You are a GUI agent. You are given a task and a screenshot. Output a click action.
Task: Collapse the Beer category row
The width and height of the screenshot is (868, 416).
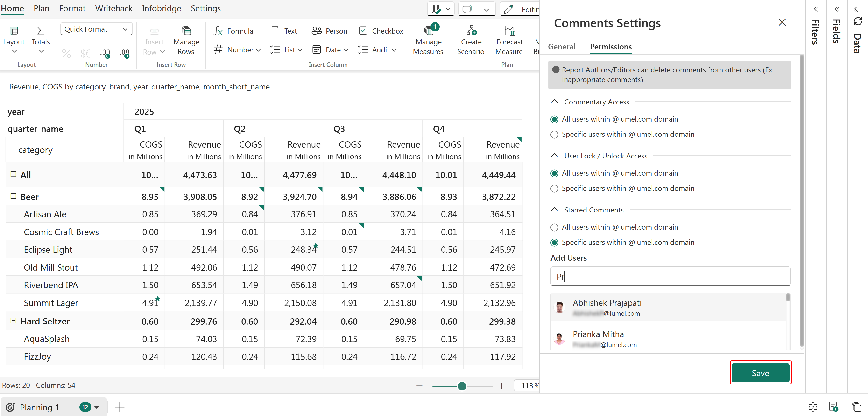14,196
